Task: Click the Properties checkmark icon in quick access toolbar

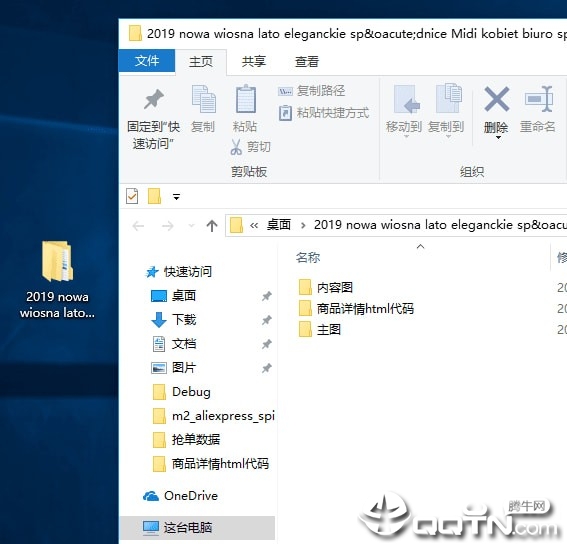Action: coord(132,196)
